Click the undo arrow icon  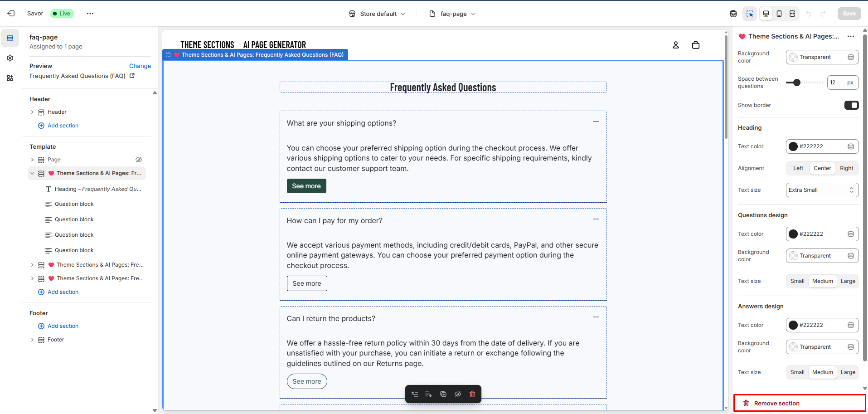point(809,14)
